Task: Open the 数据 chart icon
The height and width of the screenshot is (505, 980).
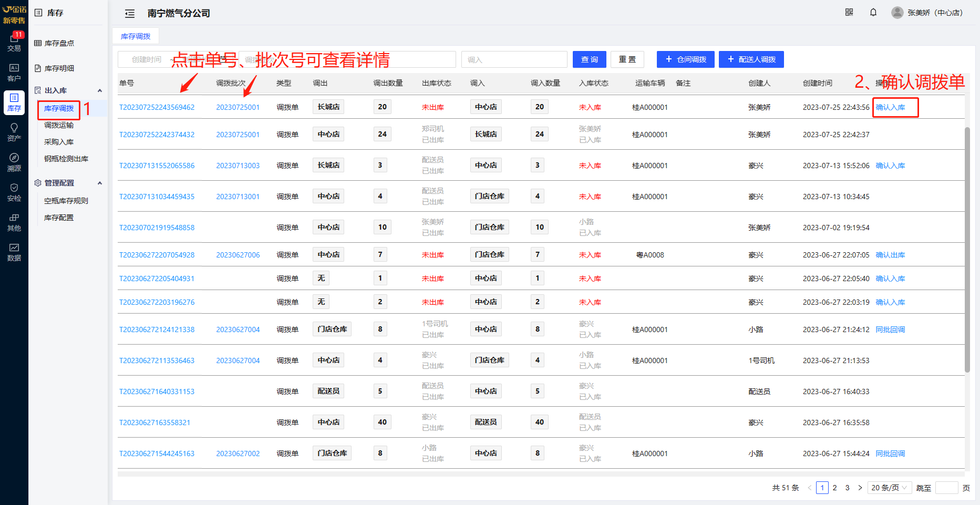Action: pyautogui.click(x=14, y=252)
